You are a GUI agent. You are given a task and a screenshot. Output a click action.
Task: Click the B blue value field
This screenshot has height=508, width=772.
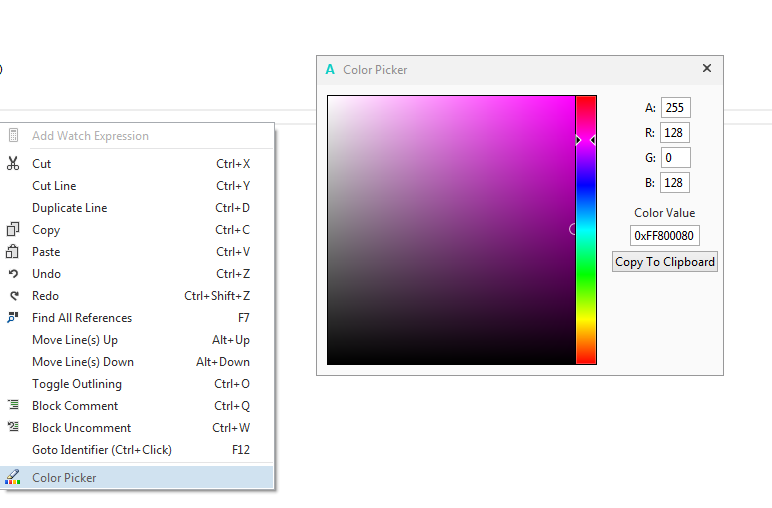[676, 183]
